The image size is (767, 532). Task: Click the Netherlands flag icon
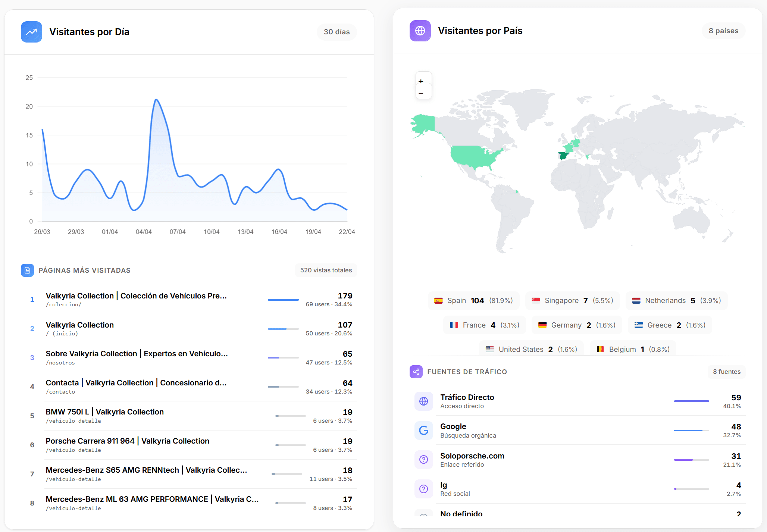pos(636,301)
